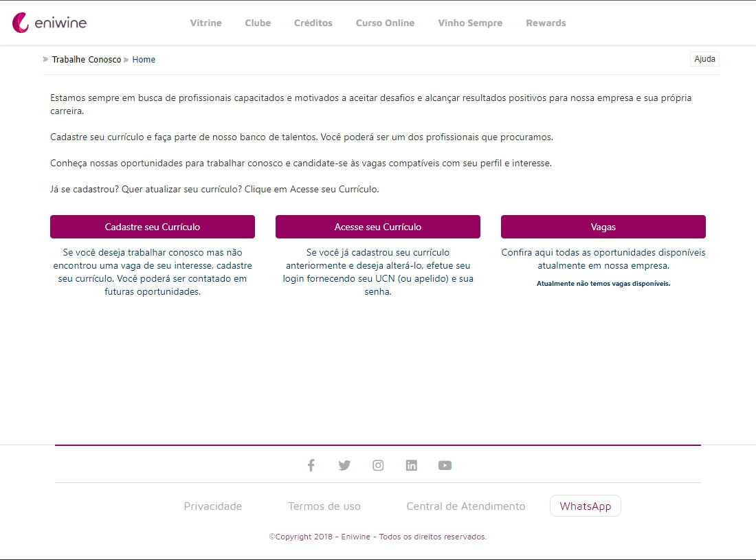Image resolution: width=756 pixels, height=560 pixels.
Task: Click Cadastre seu Currículo button
Action: (x=153, y=227)
